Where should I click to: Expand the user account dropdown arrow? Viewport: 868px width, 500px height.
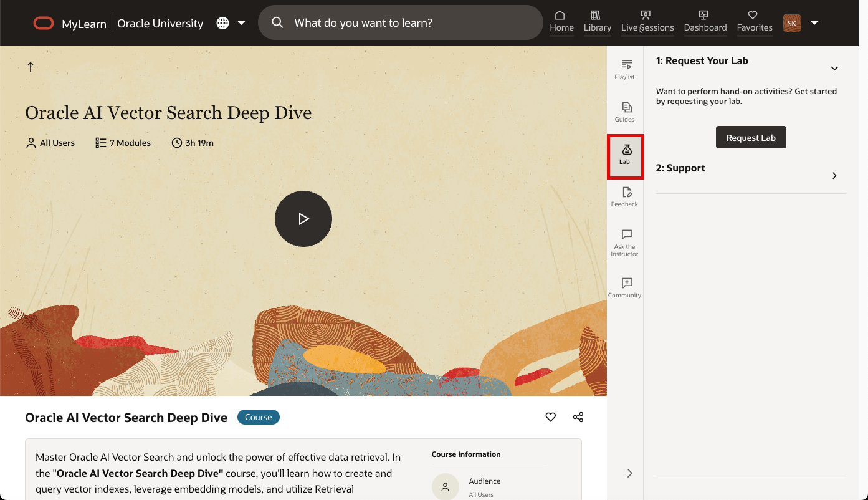click(814, 24)
